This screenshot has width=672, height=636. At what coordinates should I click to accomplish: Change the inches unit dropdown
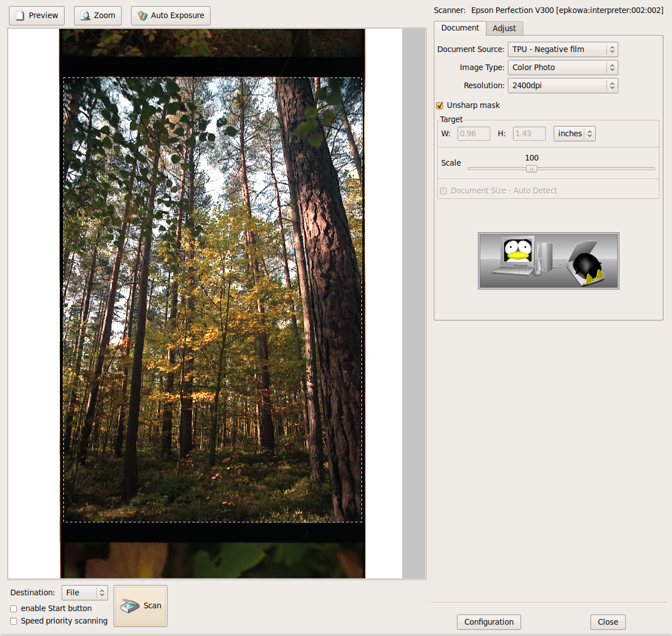pos(574,133)
